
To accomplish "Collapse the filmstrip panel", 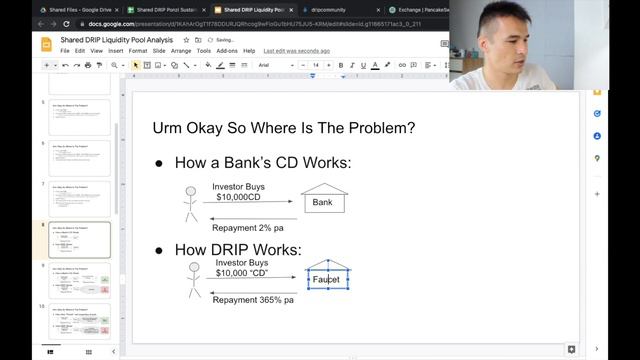I will pyautogui.click(x=113, y=351).
